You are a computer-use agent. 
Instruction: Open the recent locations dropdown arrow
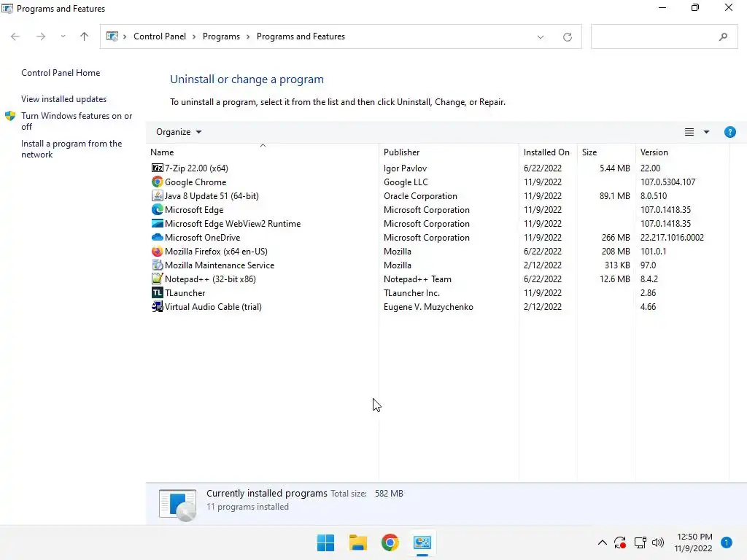[63, 36]
